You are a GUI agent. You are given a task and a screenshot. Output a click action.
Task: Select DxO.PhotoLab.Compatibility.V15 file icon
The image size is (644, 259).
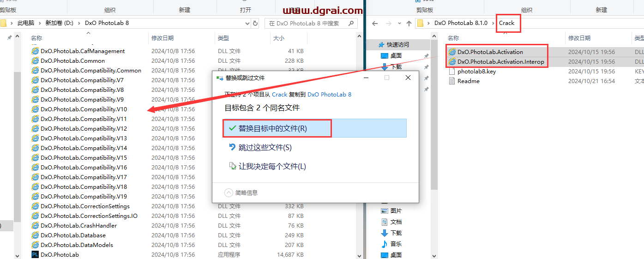coord(35,157)
